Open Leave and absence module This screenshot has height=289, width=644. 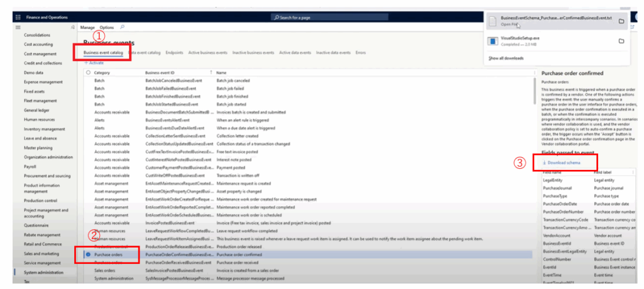[x=40, y=138]
